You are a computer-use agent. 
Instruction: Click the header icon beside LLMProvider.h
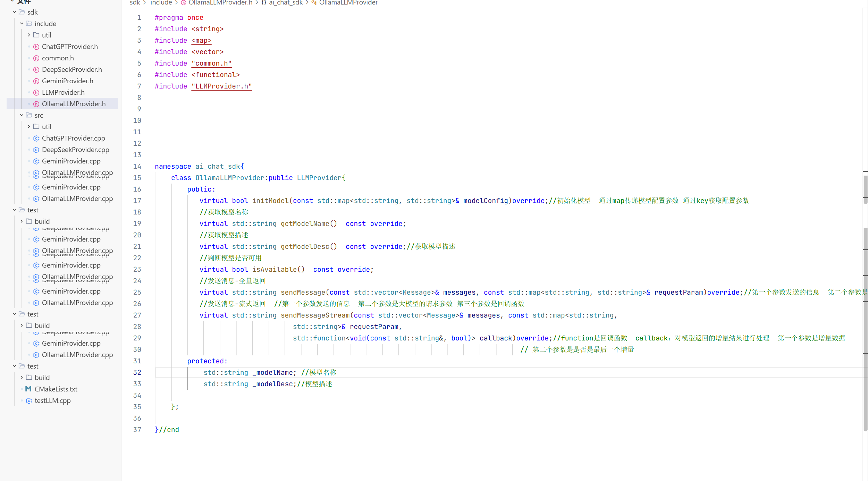36,93
